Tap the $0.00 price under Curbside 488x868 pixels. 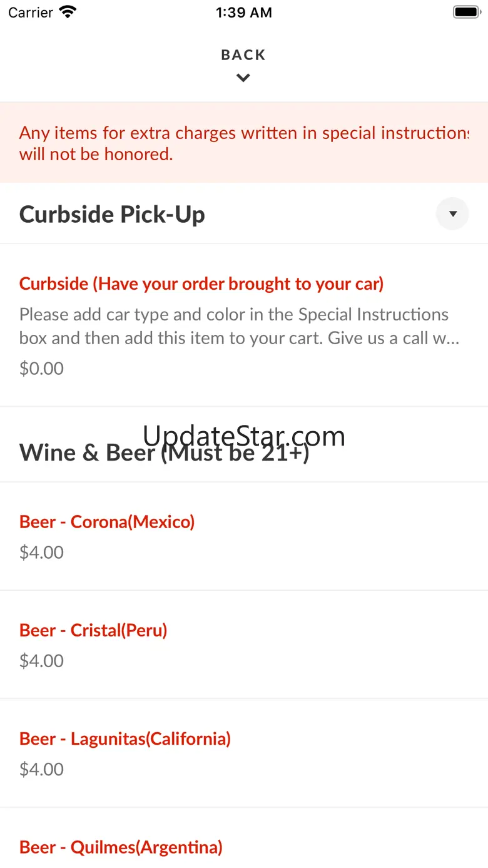point(41,368)
